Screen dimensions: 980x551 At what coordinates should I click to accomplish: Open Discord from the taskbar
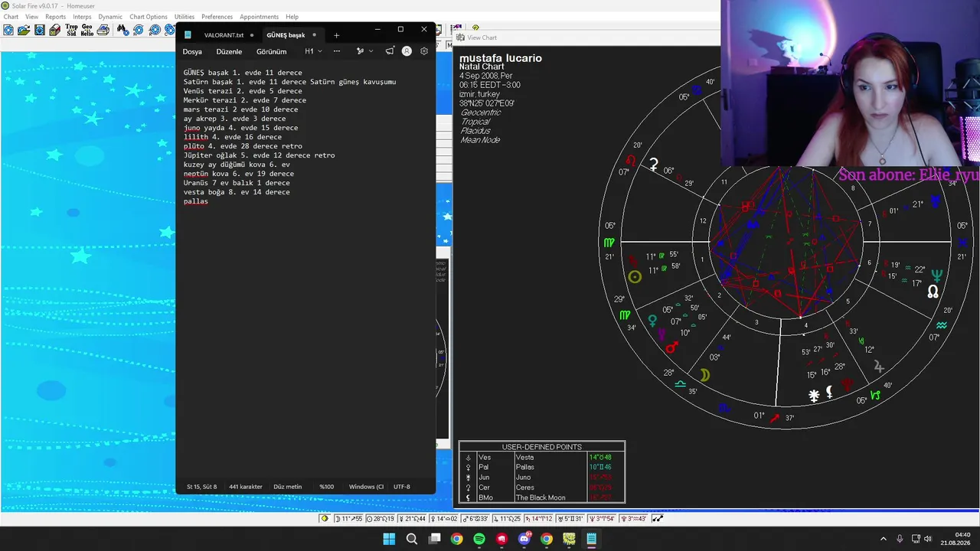click(x=524, y=539)
